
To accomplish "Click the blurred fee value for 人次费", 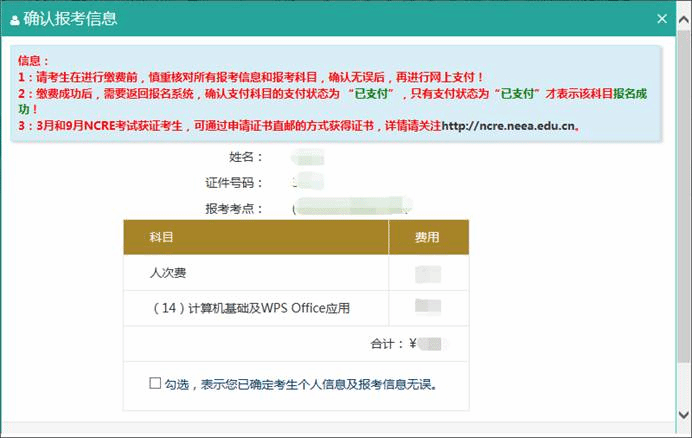I will (x=428, y=273).
